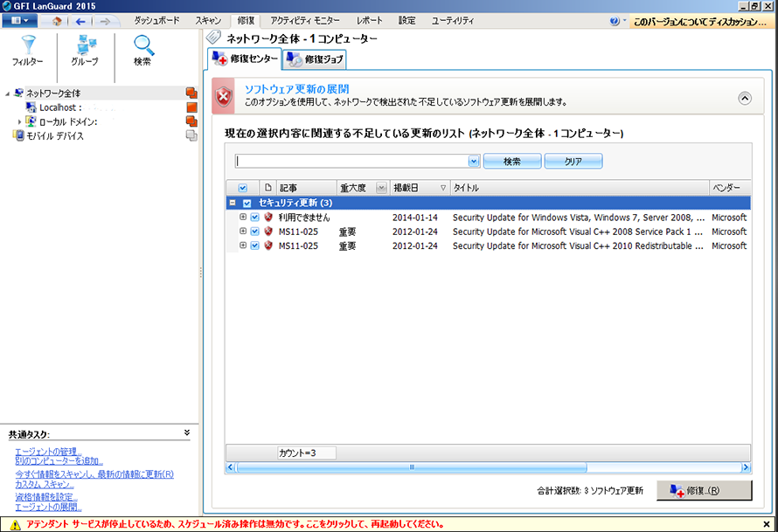778x532 pixels.
Task: Open the Search (検索) magnifier tool
Action: click(142, 51)
